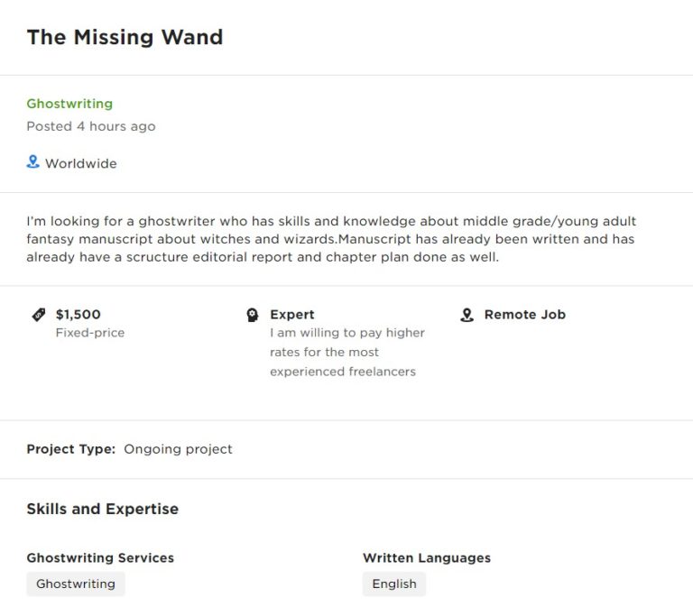
Task: Click the Ghostwriting Services heading
Action: click(100, 557)
